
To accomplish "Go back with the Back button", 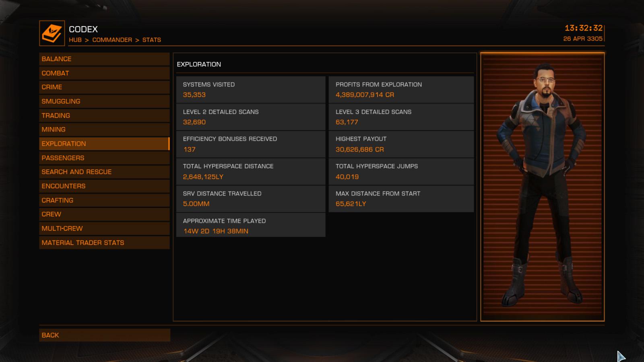I will (105, 335).
